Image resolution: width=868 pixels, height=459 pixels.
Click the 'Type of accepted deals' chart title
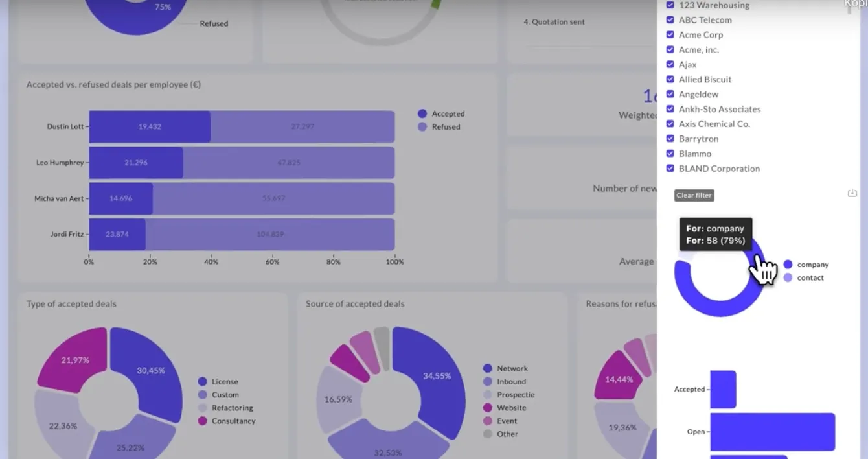[x=71, y=303]
